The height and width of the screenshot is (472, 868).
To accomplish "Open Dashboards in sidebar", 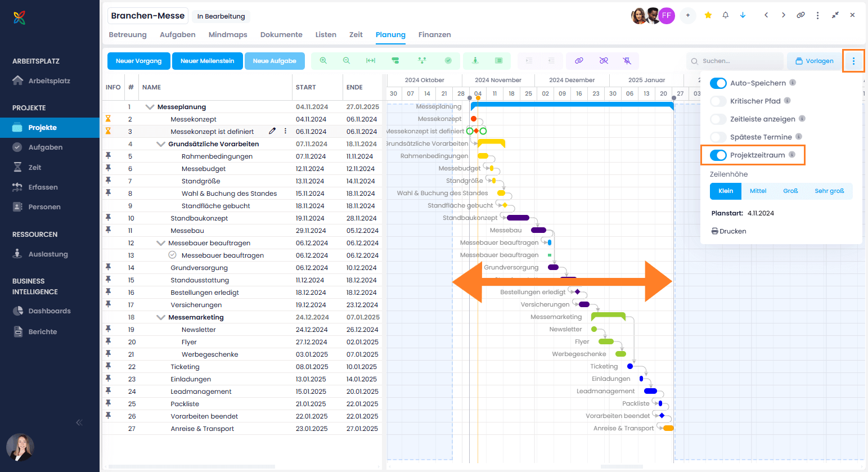I will click(50, 311).
